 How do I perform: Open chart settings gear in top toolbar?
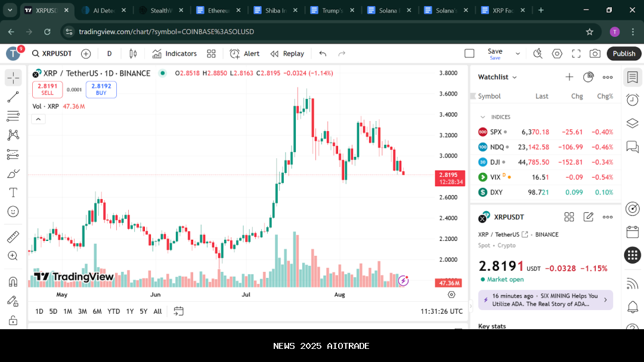pos(557,54)
